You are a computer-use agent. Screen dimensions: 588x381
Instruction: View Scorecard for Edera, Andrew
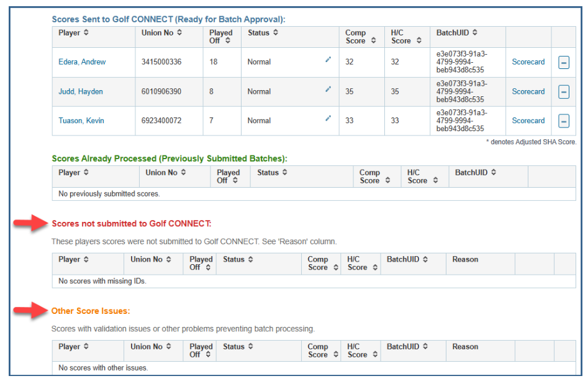[528, 62]
